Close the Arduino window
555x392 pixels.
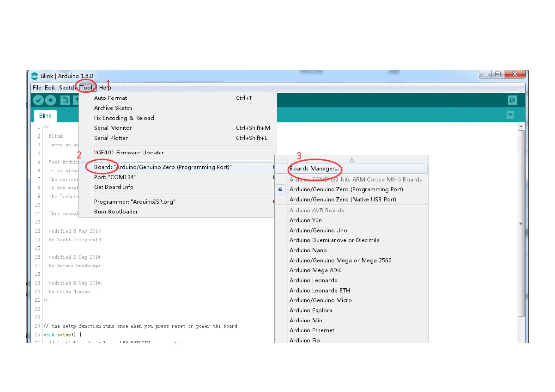[514, 74]
